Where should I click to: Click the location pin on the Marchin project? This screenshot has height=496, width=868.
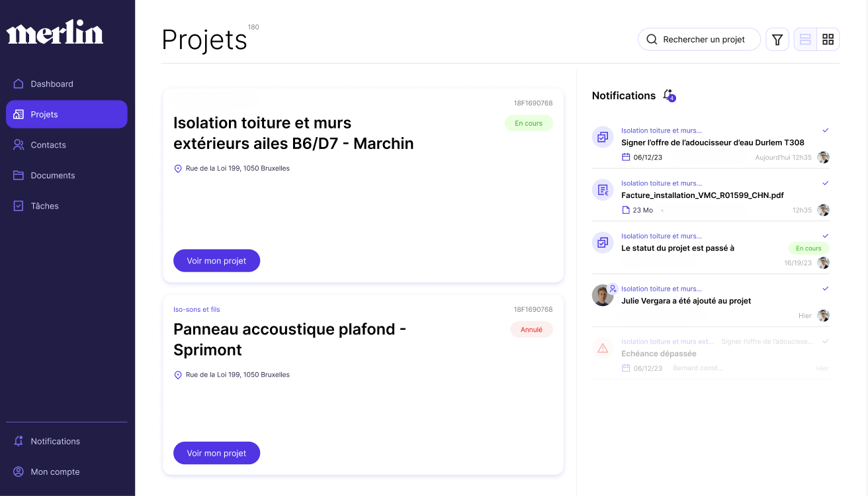[178, 169]
